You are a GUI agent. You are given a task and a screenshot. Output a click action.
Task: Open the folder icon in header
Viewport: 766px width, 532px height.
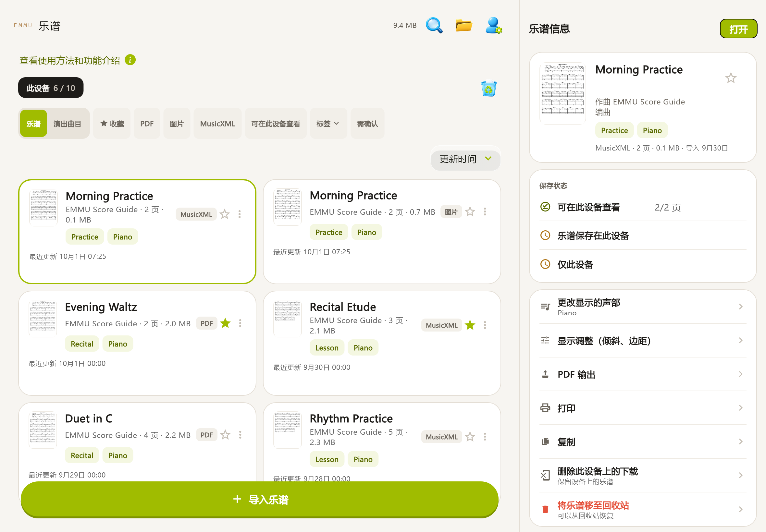(463, 25)
